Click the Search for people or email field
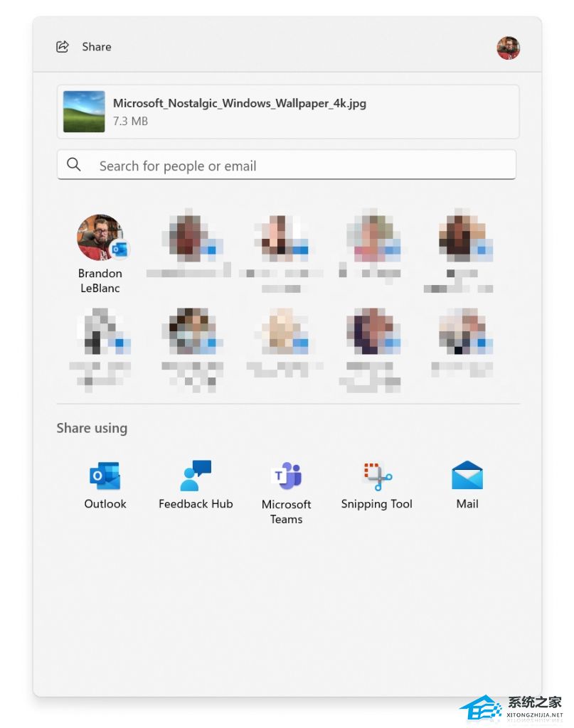574x728 pixels. tap(287, 164)
